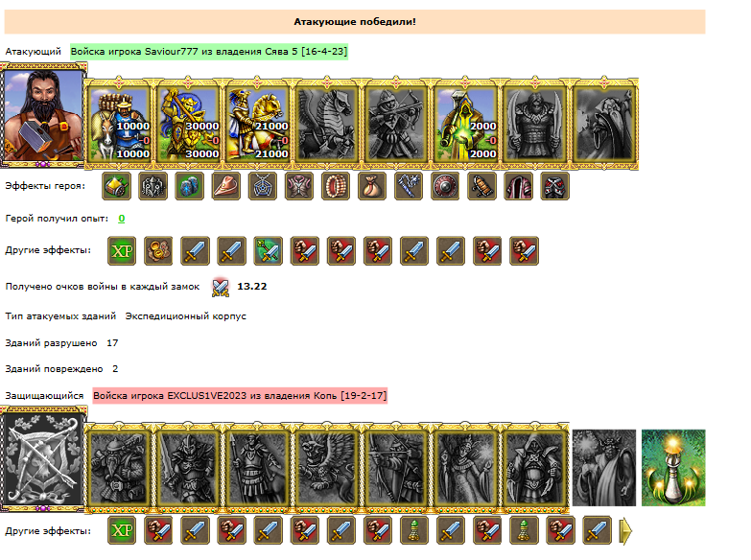Select the pointed hat hero effect icon
Image resolution: width=751 pixels, height=560 pixels.
[226, 186]
